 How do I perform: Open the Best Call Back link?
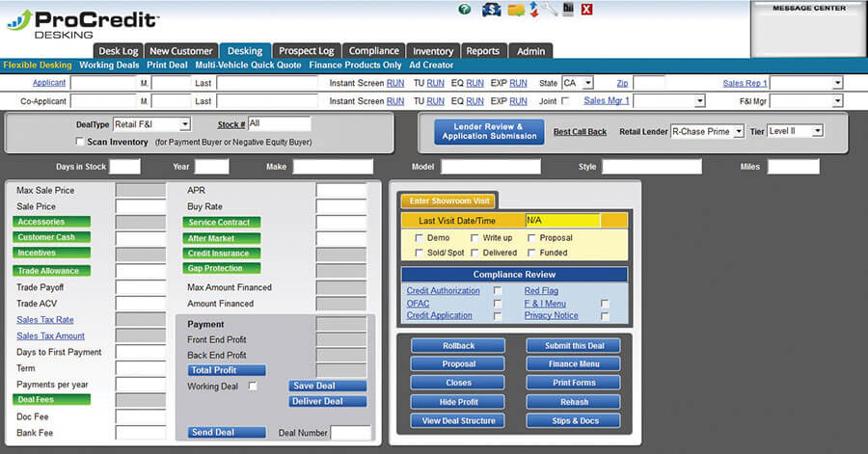[580, 132]
